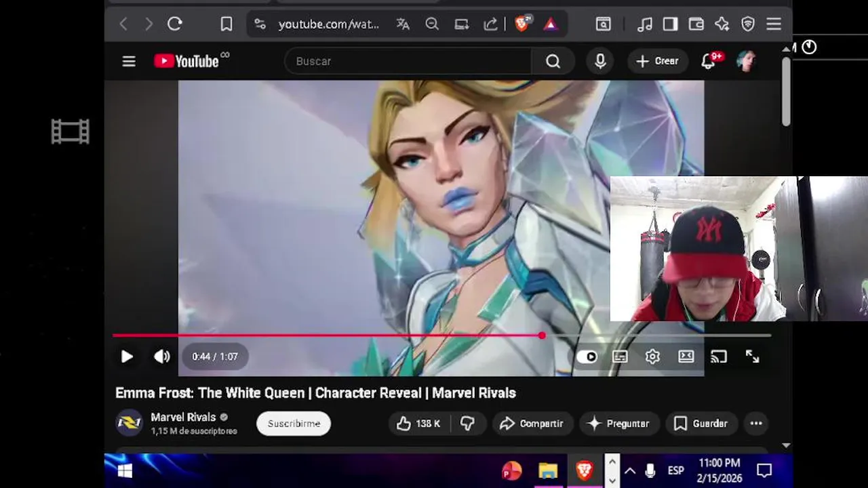This screenshot has width=868, height=488.
Task: Open YouTube notifications bell
Action: pos(709,61)
